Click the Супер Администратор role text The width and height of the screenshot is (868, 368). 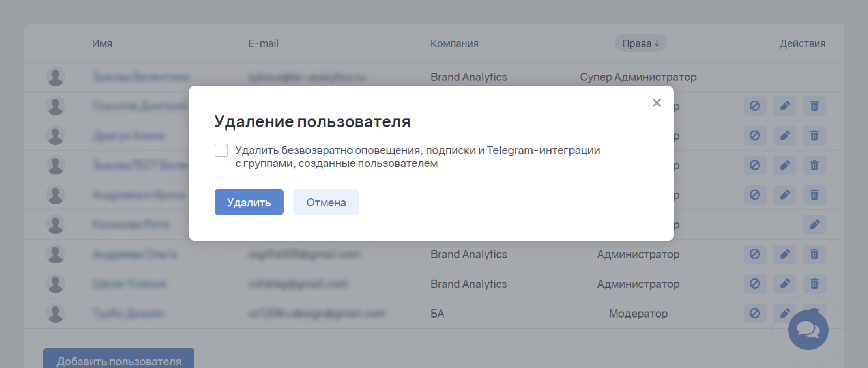(x=638, y=77)
